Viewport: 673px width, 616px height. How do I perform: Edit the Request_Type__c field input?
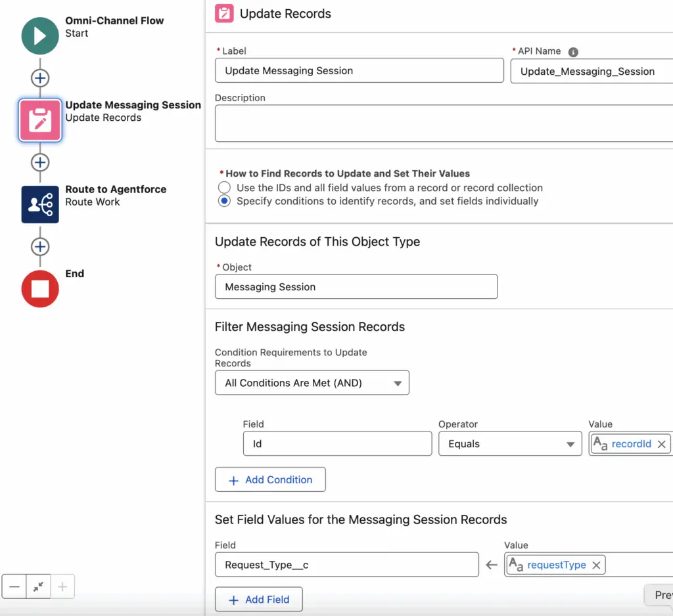click(347, 565)
